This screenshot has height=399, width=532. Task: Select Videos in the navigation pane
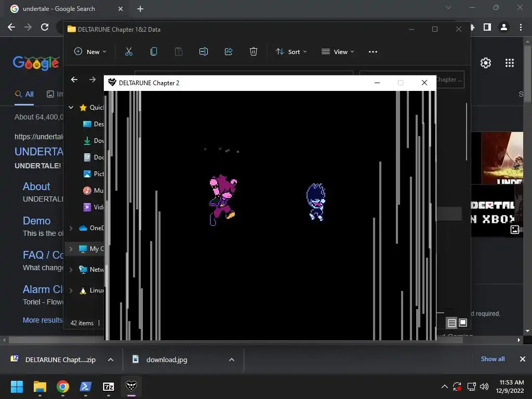94,207
